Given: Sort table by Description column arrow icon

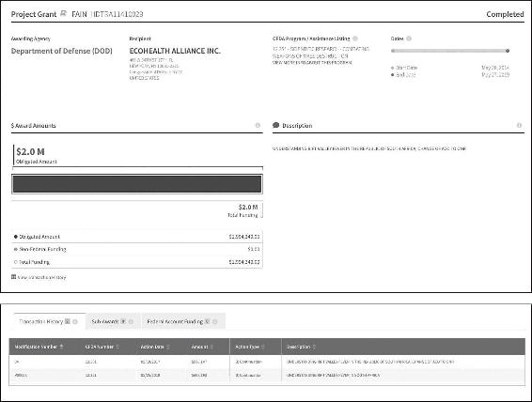Looking at the screenshot, I should (x=314, y=347).
